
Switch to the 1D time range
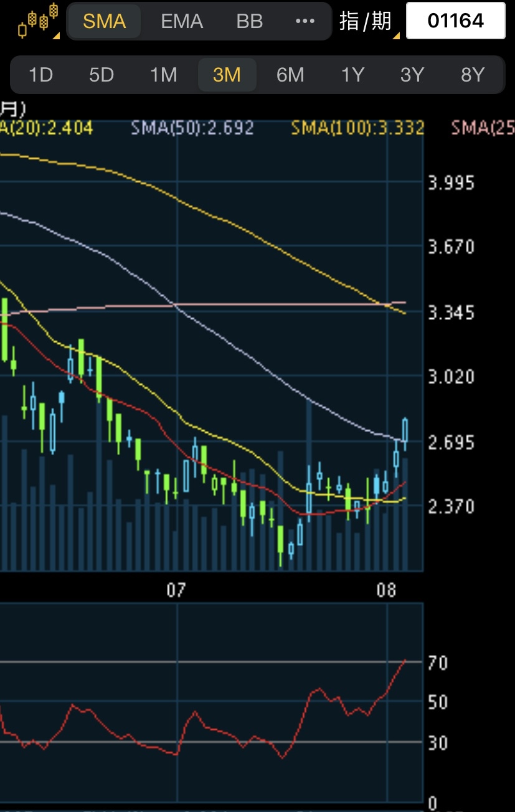(x=41, y=75)
